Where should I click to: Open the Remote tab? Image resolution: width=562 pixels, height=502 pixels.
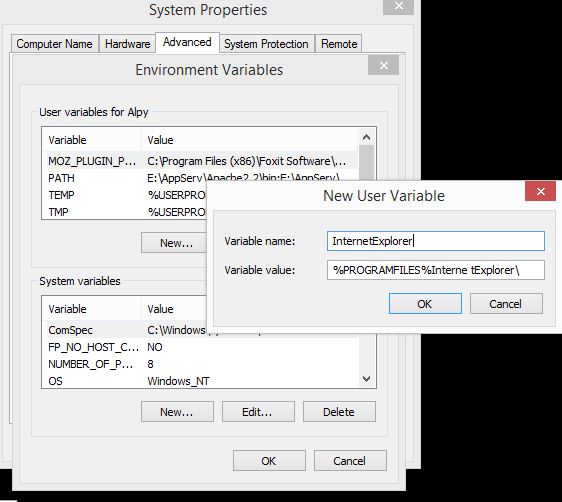point(339,44)
